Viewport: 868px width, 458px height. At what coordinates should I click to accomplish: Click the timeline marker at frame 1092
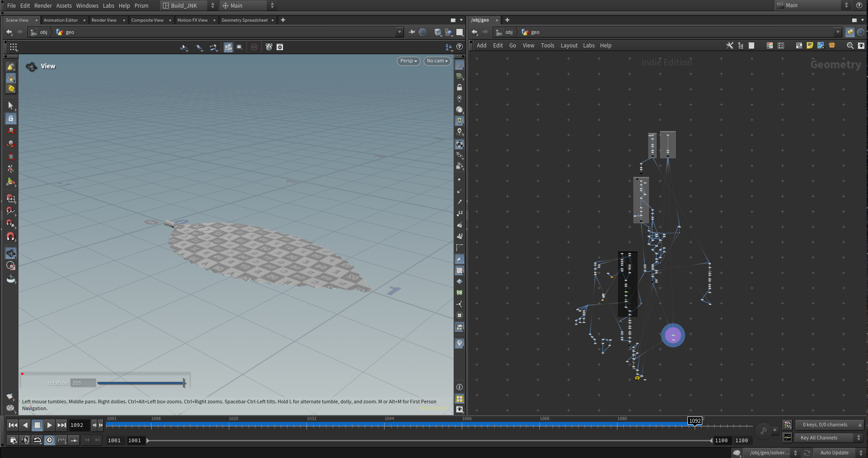click(695, 421)
